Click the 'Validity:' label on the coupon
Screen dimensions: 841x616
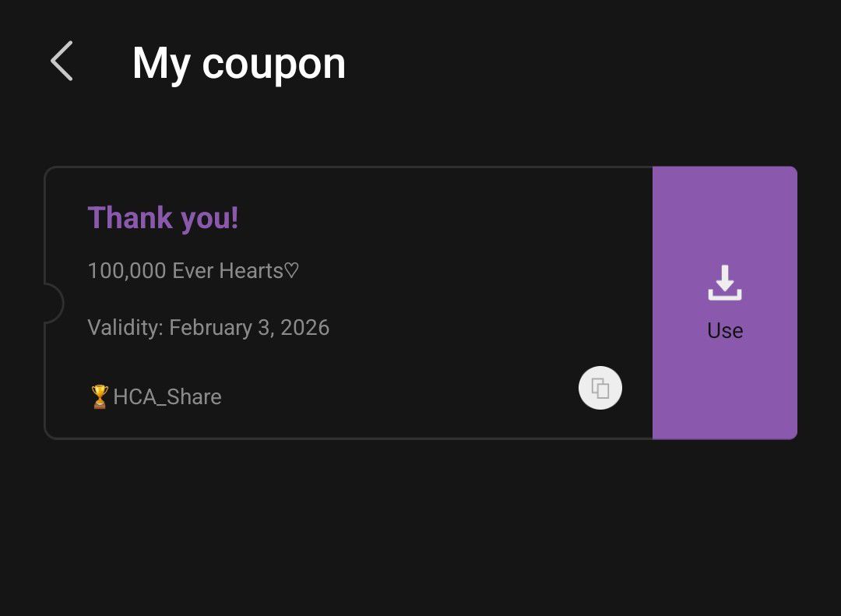[125, 328]
